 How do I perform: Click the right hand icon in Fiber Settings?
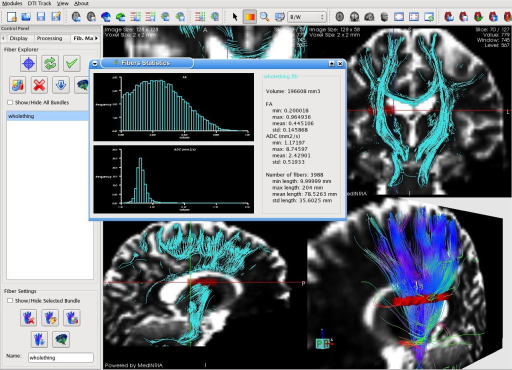72,318
